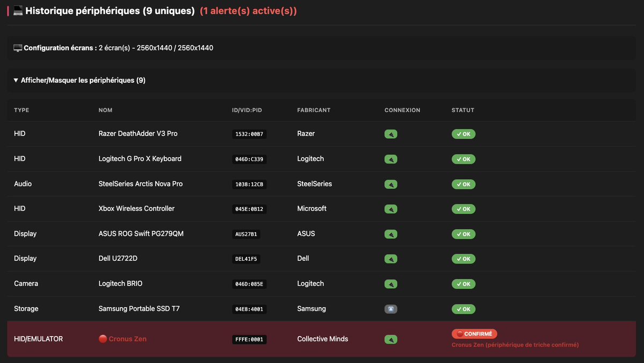The width and height of the screenshot is (644, 363).
Task: Click the Xbox Wireless Controller name
Action: click(136, 209)
